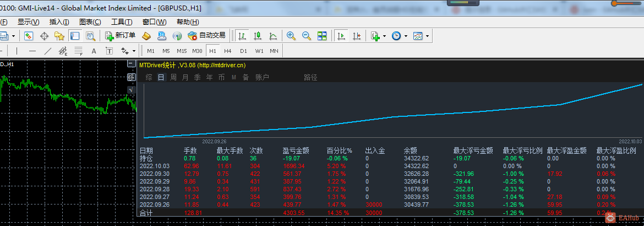Screen dimensions: 644x226
Task: Toggle the crosshair Data Window icon
Action: 44,36
